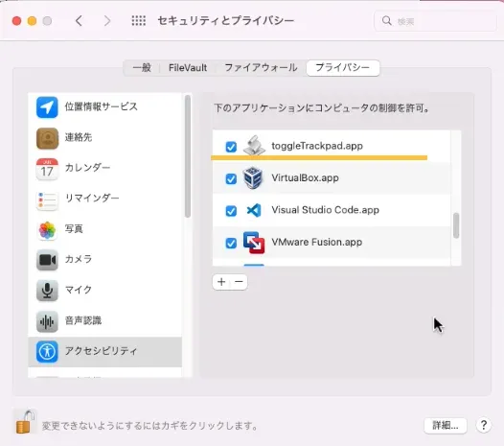Screen dimensions: 504x446
Task: Select the 位置情報サービス row label
Action: click(102, 106)
